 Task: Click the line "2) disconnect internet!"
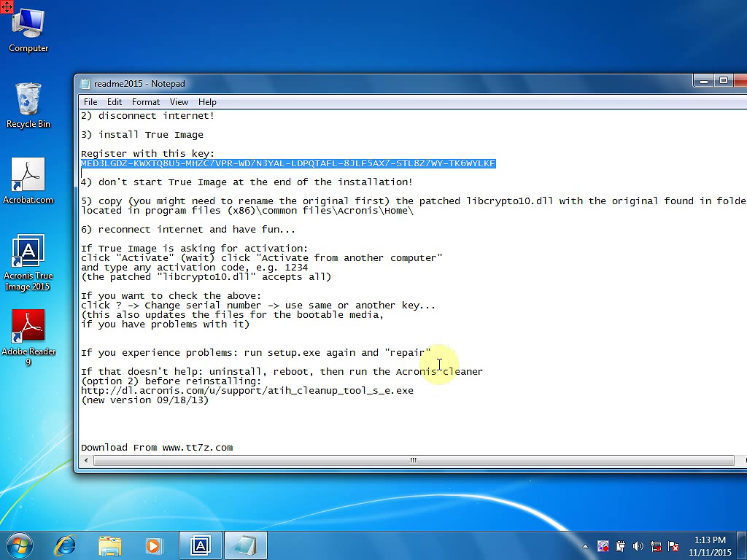click(147, 116)
